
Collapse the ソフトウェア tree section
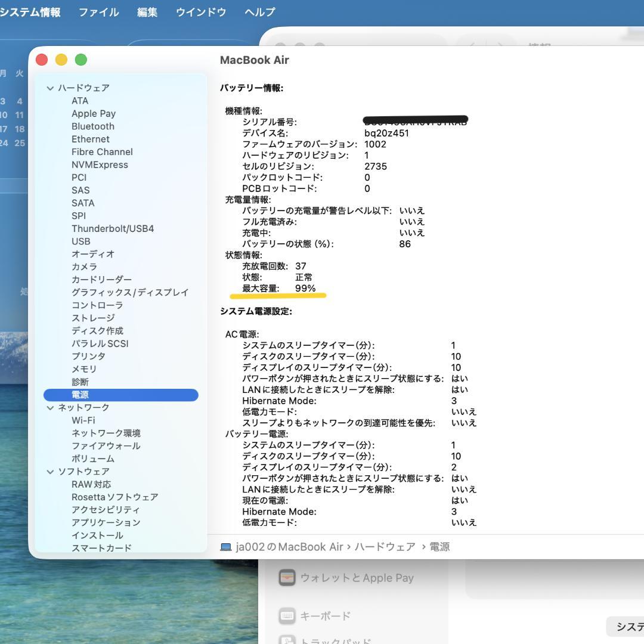50,471
